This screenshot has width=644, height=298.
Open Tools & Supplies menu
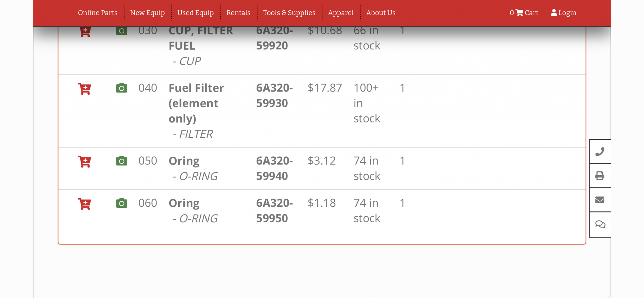tap(289, 13)
